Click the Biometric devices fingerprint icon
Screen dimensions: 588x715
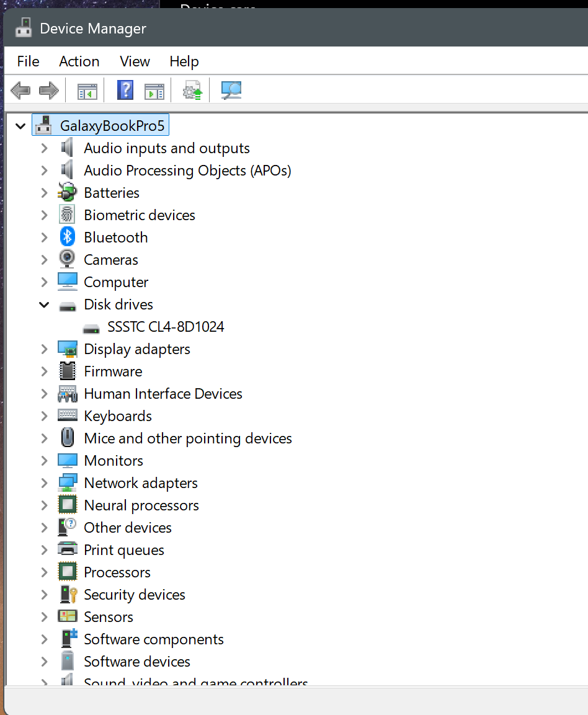pos(67,215)
